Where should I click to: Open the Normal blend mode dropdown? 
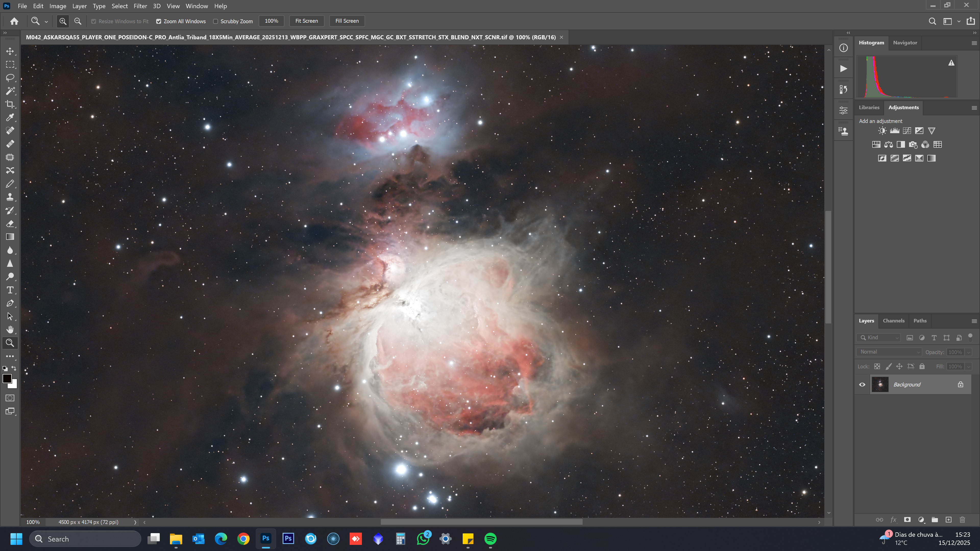tap(889, 352)
